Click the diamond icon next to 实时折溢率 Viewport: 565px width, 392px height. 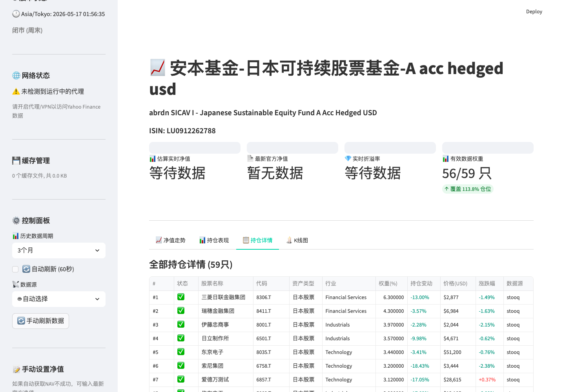(348, 159)
